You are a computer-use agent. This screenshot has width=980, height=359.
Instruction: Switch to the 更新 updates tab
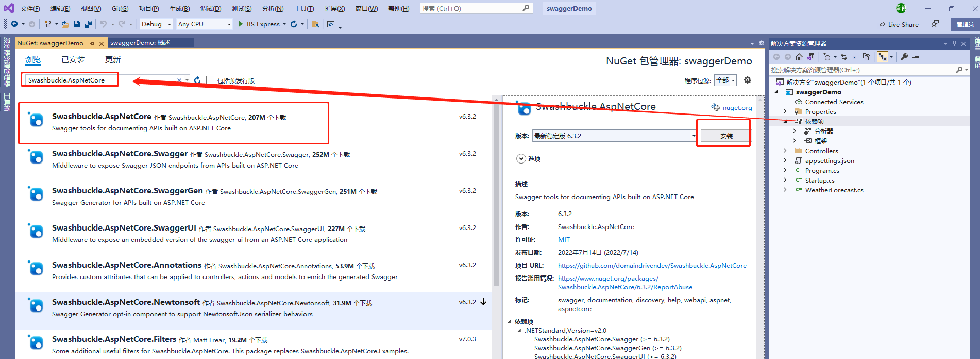[113, 60]
